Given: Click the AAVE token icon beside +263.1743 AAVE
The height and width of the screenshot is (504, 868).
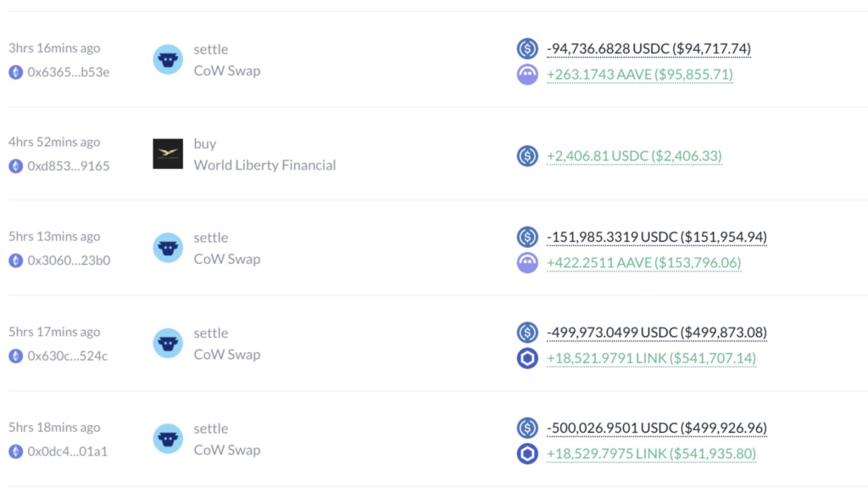Looking at the screenshot, I should pyautogui.click(x=527, y=75).
